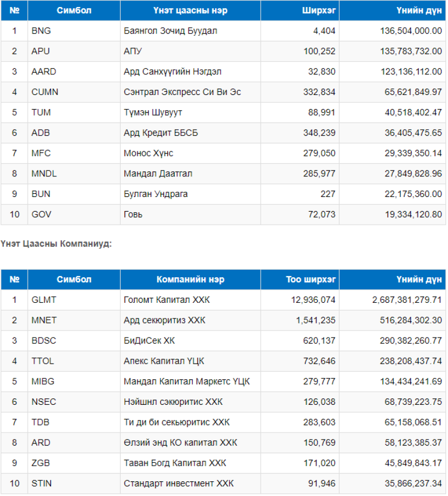Click the MFC symbol cell
The image size is (448, 496).
(x=74, y=153)
